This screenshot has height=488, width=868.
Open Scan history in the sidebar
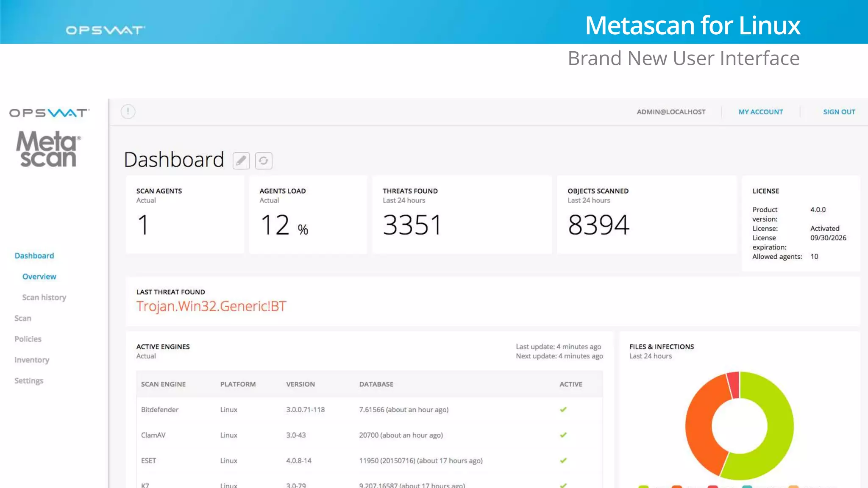[x=44, y=297]
